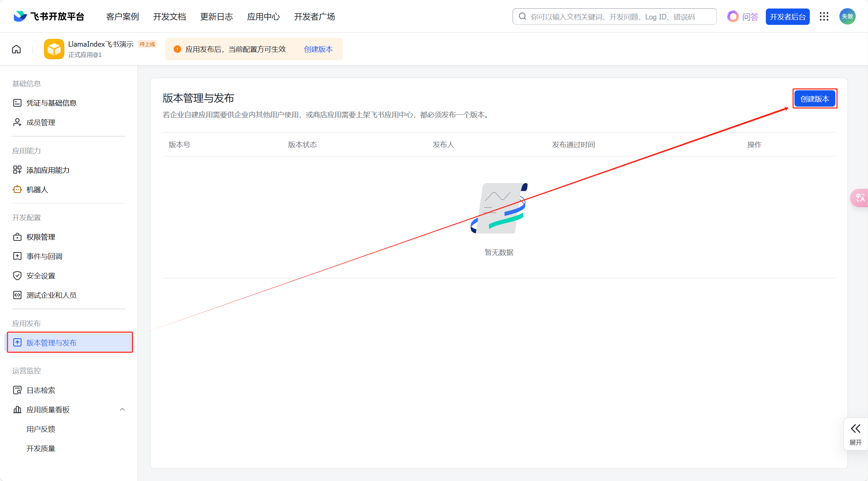Collapse the 应用质量看板 section chevron
868x481 pixels.
tap(122, 409)
